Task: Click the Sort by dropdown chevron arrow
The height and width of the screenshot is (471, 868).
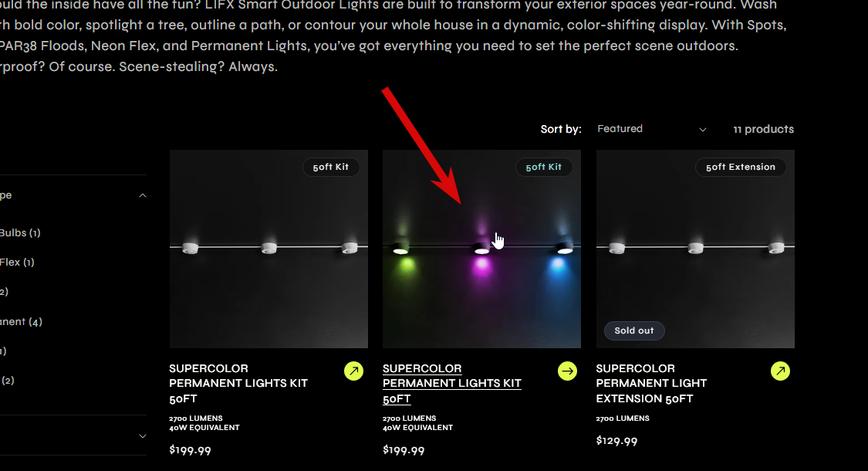Action: point(702,130)
